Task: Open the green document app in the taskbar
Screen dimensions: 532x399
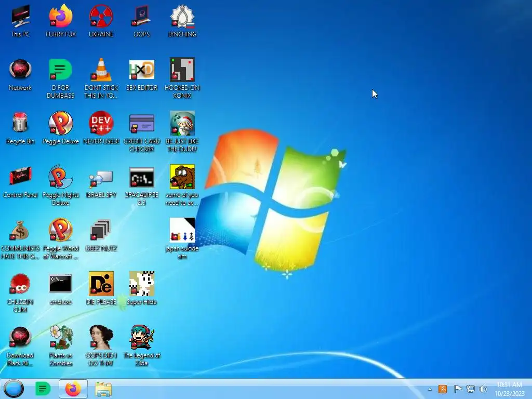Action: point(43,389)
